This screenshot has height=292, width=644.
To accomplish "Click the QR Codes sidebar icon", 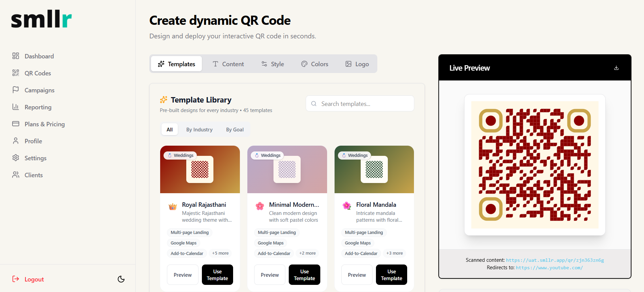I will click(16, 73).
